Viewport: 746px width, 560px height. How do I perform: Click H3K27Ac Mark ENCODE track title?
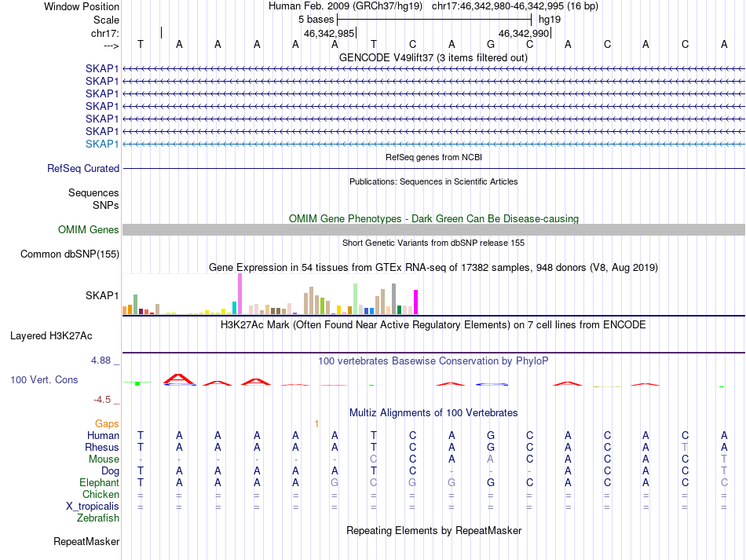tap(433, 325)
